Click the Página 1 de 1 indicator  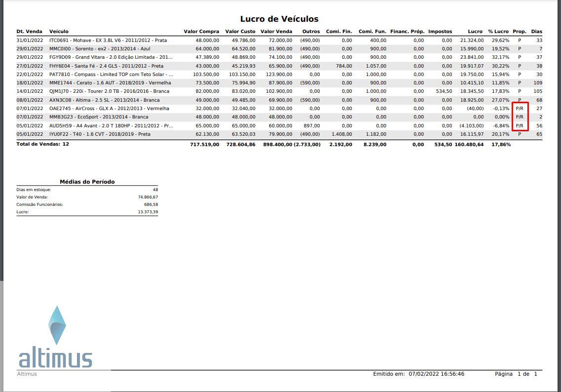[516, 374]
